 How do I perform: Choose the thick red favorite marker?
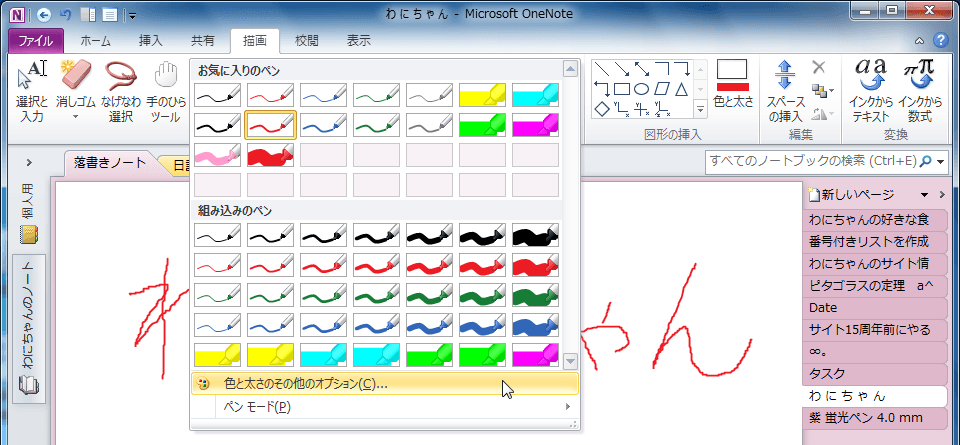pos(270,155)
